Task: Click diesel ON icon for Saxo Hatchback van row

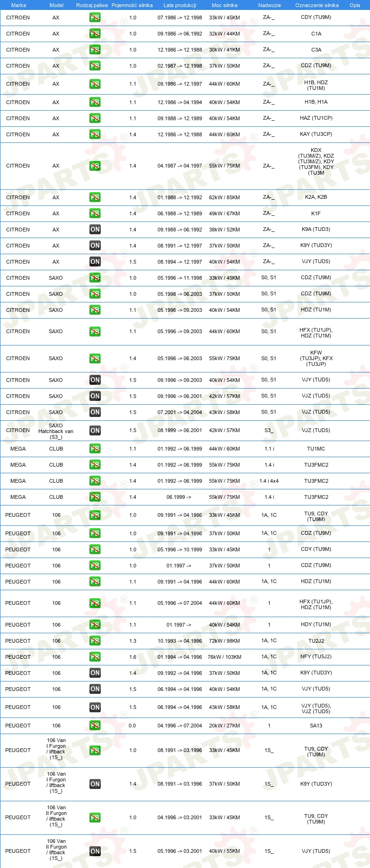Action: click(x=95, y=431)
